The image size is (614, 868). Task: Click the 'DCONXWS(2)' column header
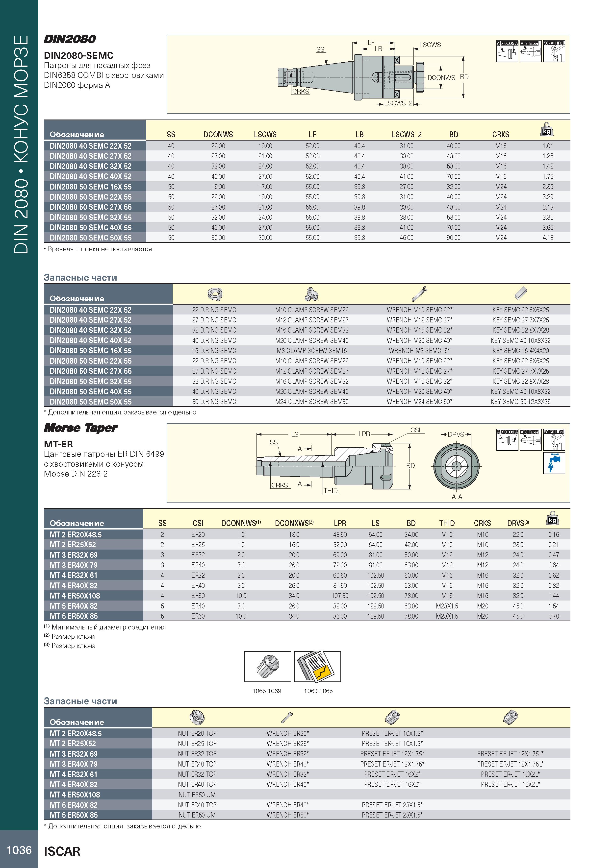pyautogui.click(x=294, y=523)
